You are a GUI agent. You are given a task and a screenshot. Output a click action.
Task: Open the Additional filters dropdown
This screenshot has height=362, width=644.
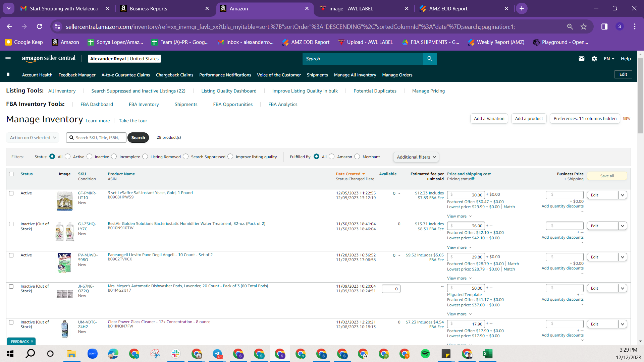[x=416, y=157]
